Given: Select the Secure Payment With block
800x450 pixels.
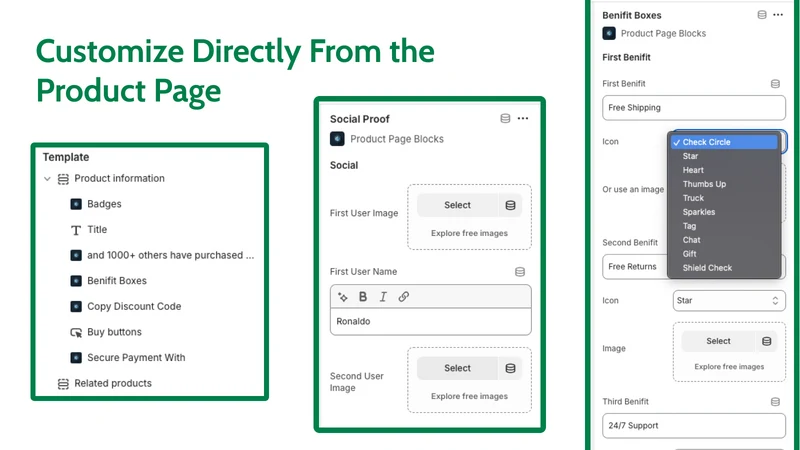Looking at the screenshot, I should [136, 358].
